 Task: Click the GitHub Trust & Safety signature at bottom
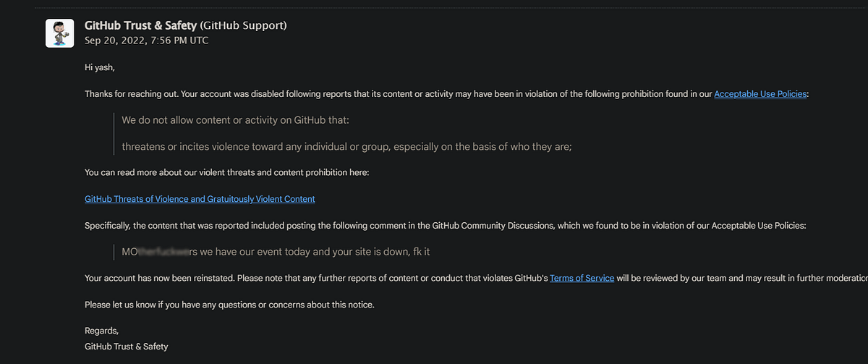tap(126, 346)
